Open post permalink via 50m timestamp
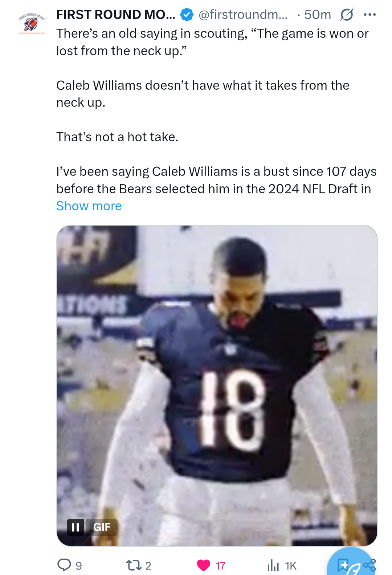 coord(318,15)
